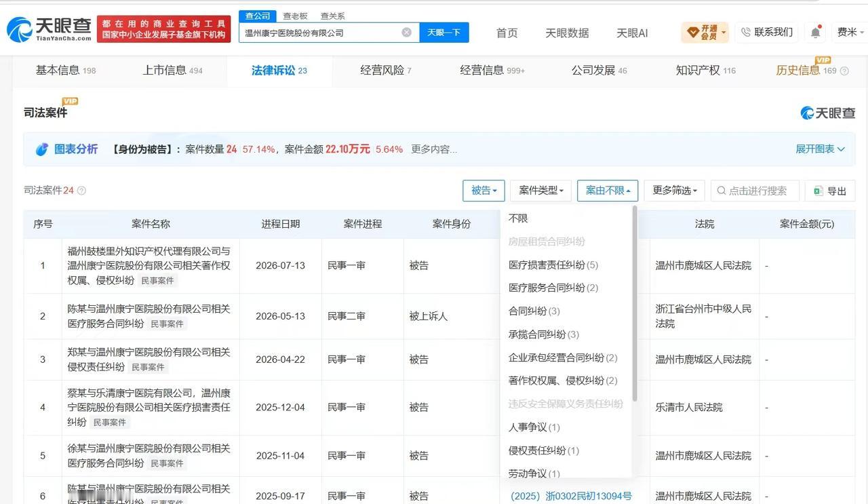
Task: Expand charts via 展开图表
Action: (820, 149)
